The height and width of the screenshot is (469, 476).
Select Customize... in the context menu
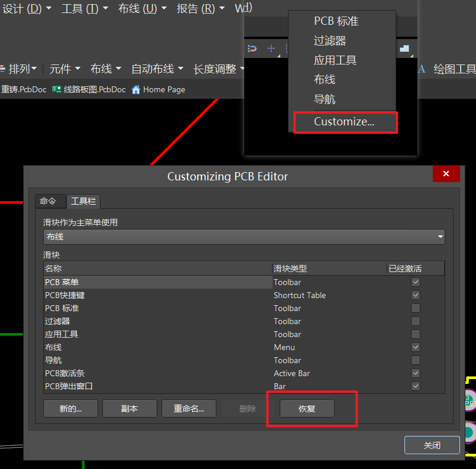tap(344, 122)
